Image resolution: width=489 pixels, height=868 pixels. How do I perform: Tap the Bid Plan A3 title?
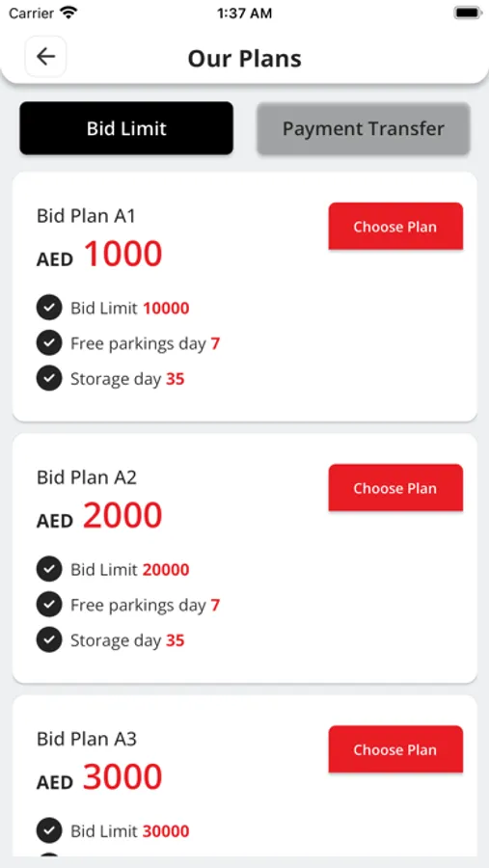pyautogui.click(x=87, y=739)
